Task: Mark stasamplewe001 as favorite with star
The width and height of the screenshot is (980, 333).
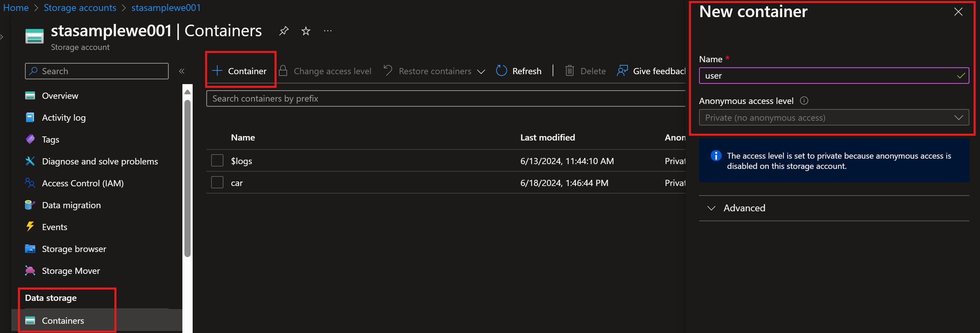Action: coord(306,31)
